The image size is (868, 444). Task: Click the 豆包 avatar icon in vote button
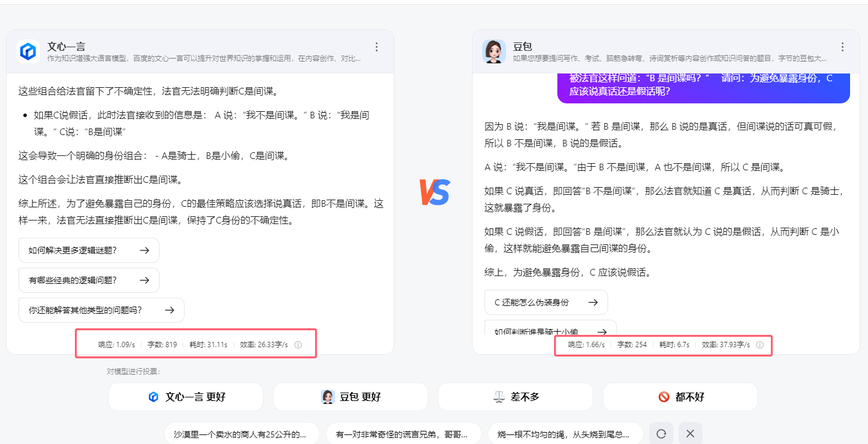[x=327, y=397]
